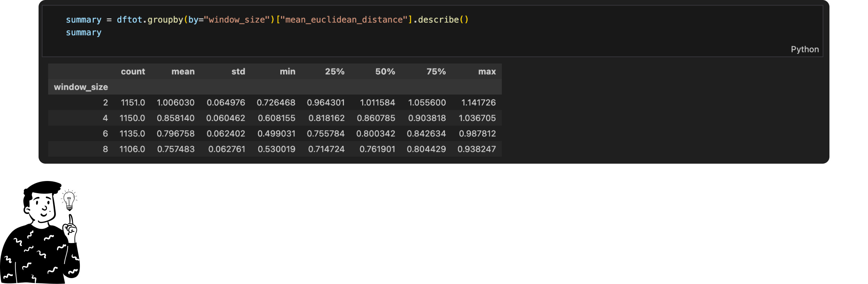This screenshot has height=284, width=868.
Task: Select the median value 0.860785
Action: (376, 118)
